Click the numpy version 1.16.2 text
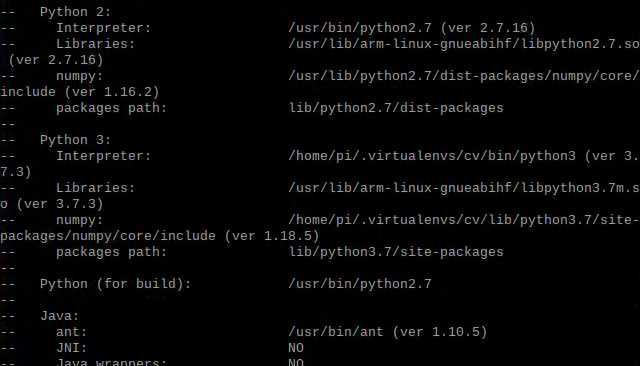640x366 pixels. (111, 92)
